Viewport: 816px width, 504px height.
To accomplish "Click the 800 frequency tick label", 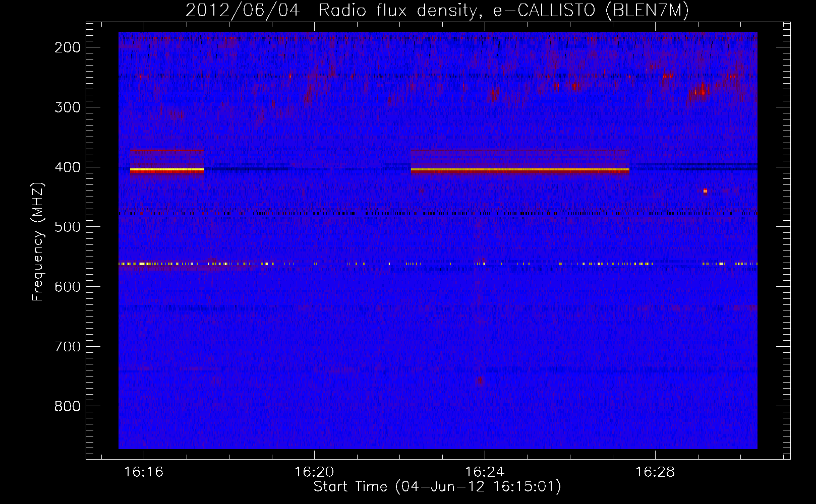I will (67, 406).
